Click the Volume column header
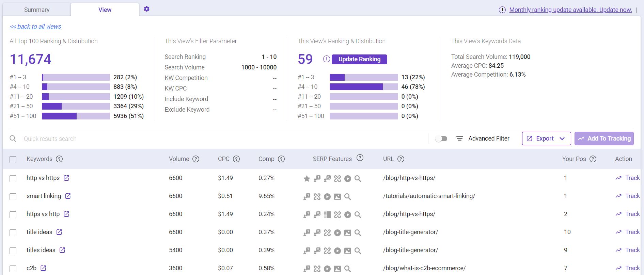This screenshot has width=644, height=275. pos(179,159)
